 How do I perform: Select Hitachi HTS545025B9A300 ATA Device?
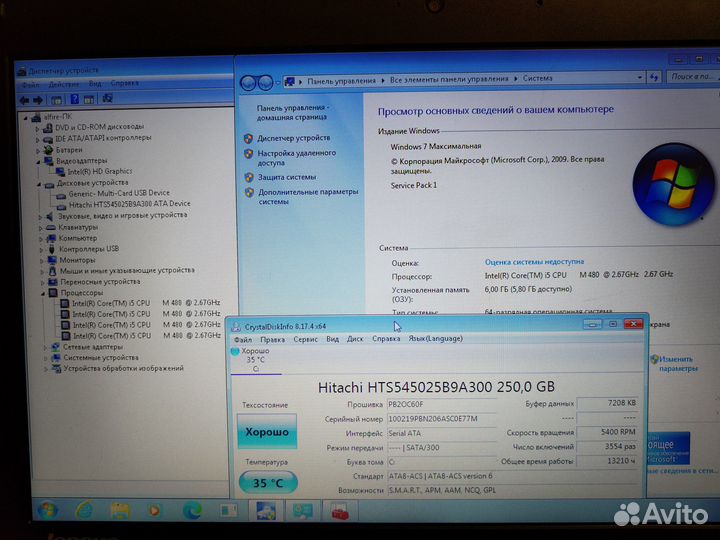tap(129, 204)
